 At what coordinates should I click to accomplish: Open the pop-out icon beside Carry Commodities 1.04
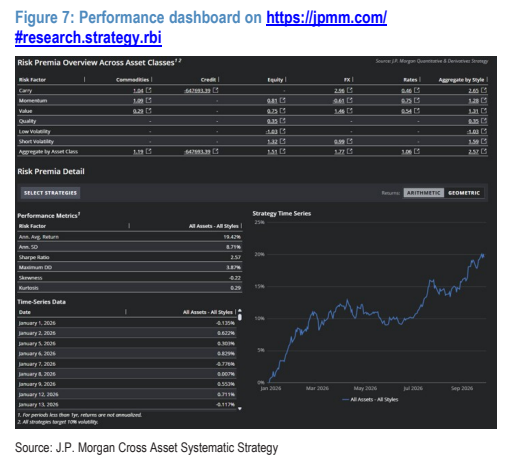coord(148,90)
